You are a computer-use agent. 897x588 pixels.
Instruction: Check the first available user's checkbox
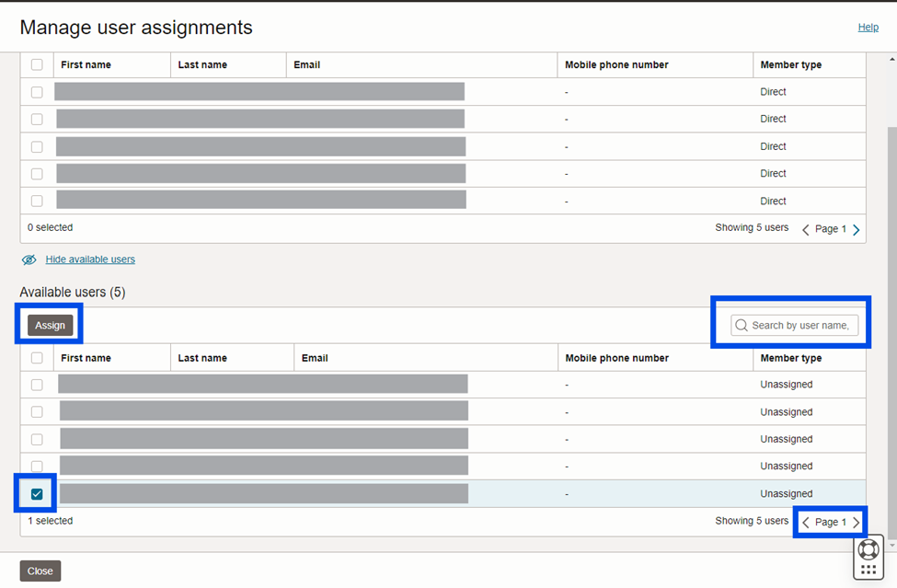point(37,385)
